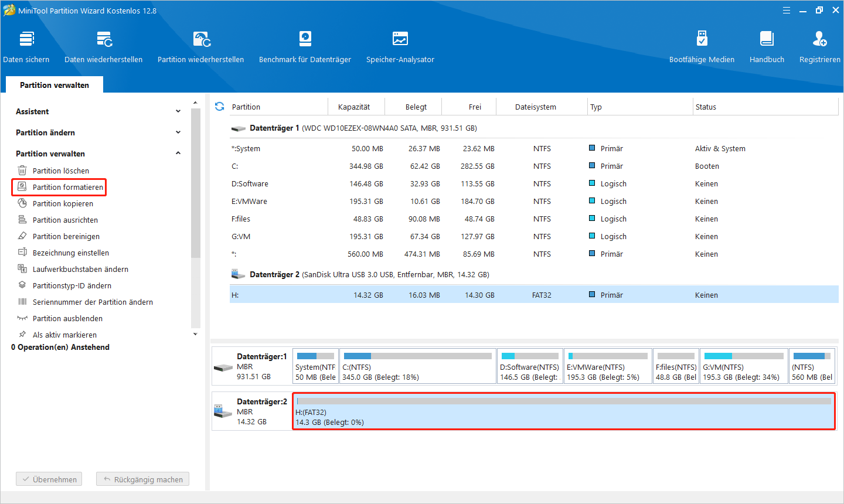844x504 pixels.
Task: Click the Rückgängig machen button
Action: point(143,479)
